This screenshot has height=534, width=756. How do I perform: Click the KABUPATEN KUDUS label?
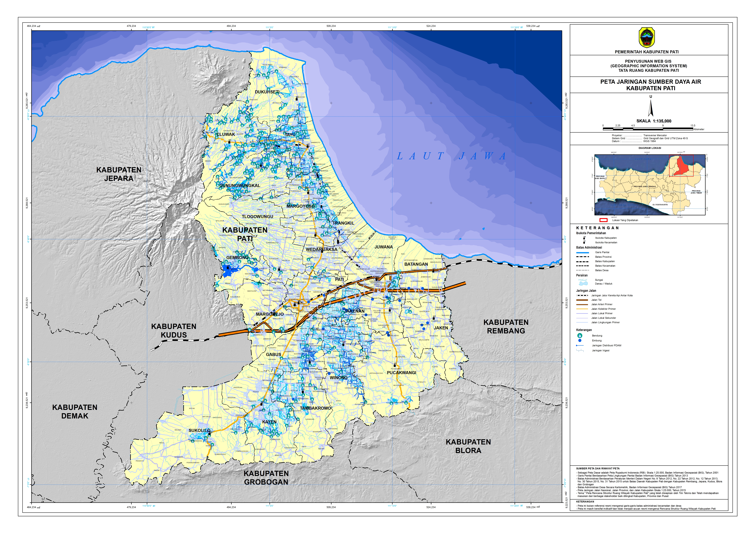coord(174,331)
